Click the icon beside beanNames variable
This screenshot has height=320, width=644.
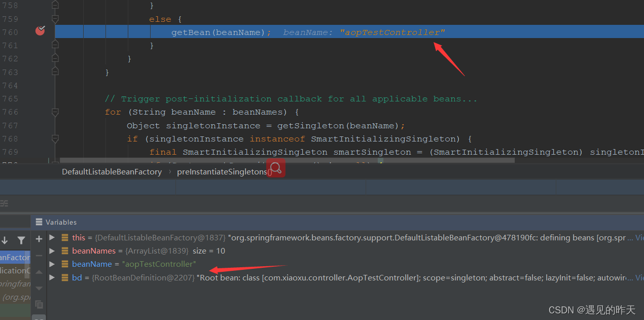[x=65, y=251]
